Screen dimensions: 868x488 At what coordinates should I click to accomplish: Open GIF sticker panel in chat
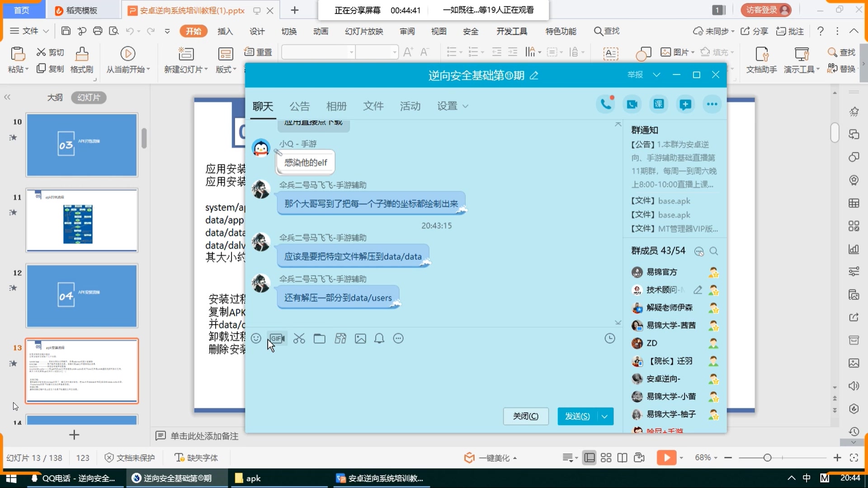pos(277,338)
